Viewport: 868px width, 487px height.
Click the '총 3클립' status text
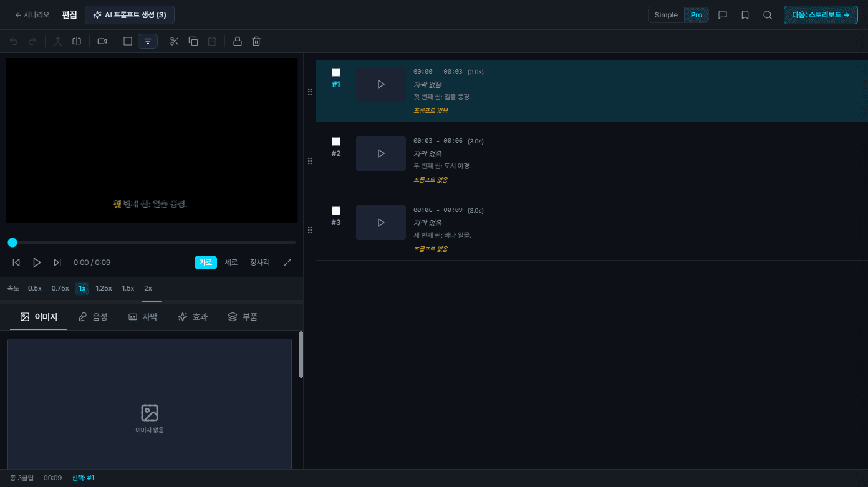pos(22,478)
